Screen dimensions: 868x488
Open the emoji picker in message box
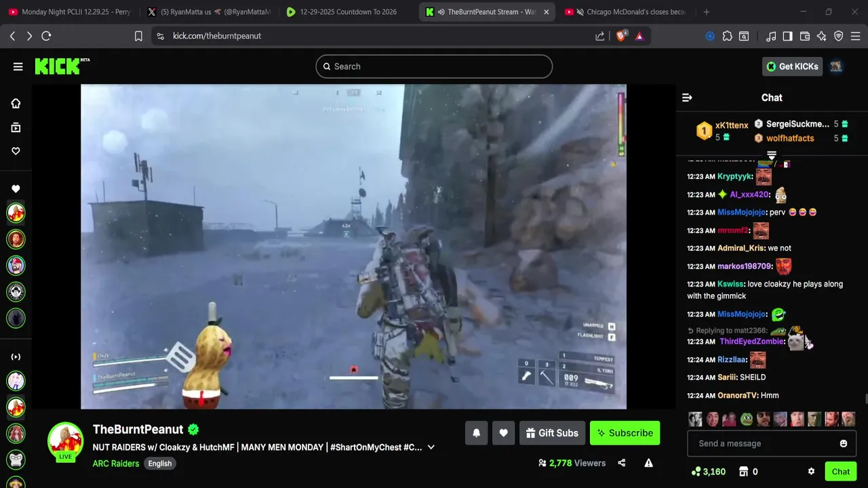click(844, 443)
